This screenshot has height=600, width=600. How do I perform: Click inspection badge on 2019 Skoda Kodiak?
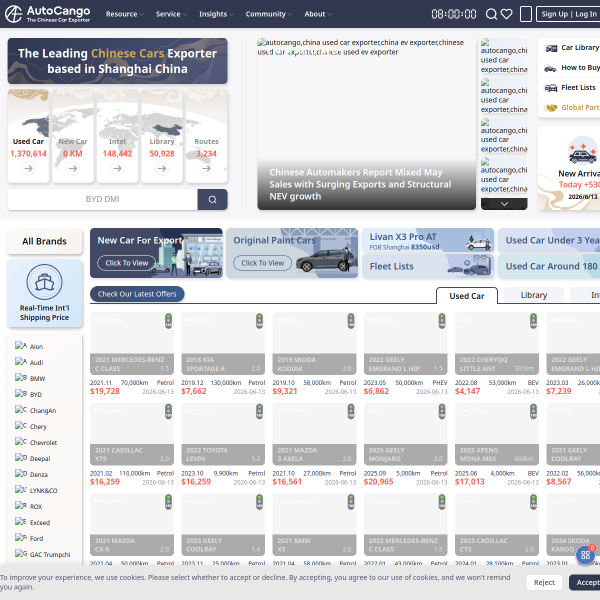tap(351, 321)
